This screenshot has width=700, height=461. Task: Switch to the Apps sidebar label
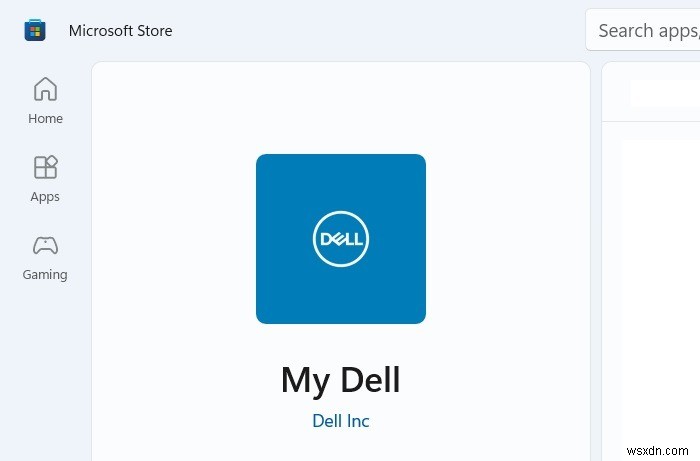(45, 197)
